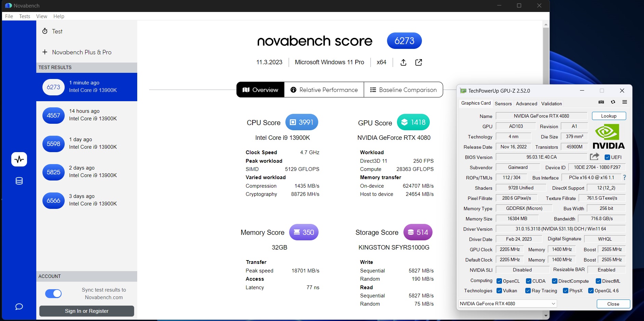Select the 6566 result from 3 days ago
The image size is (644, 321).
(87, 200)
